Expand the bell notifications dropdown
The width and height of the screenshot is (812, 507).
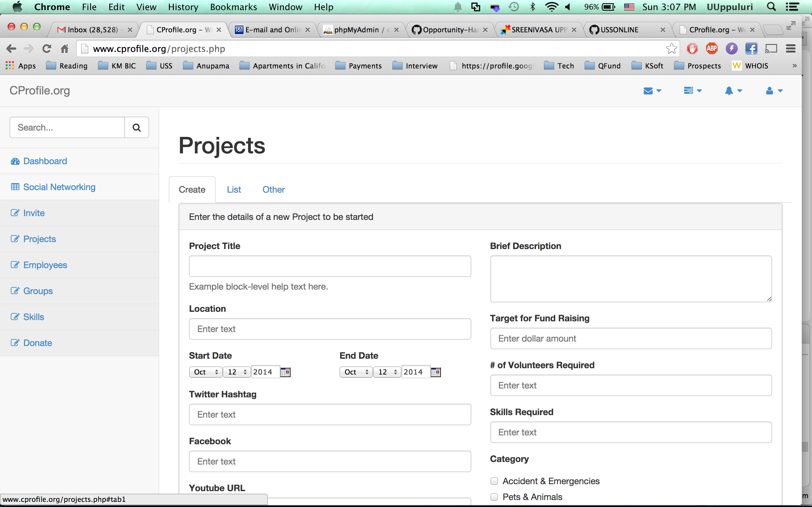[733, 91]
